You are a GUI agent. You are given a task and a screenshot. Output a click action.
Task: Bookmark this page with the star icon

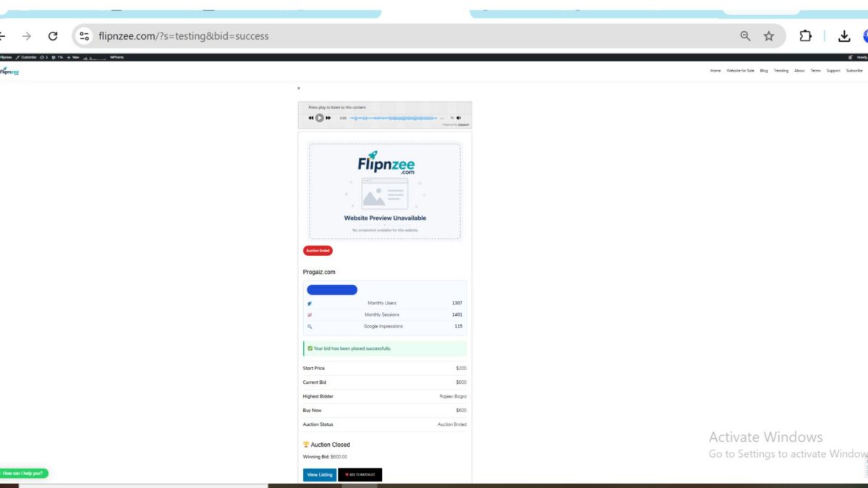tap(769, 36)
